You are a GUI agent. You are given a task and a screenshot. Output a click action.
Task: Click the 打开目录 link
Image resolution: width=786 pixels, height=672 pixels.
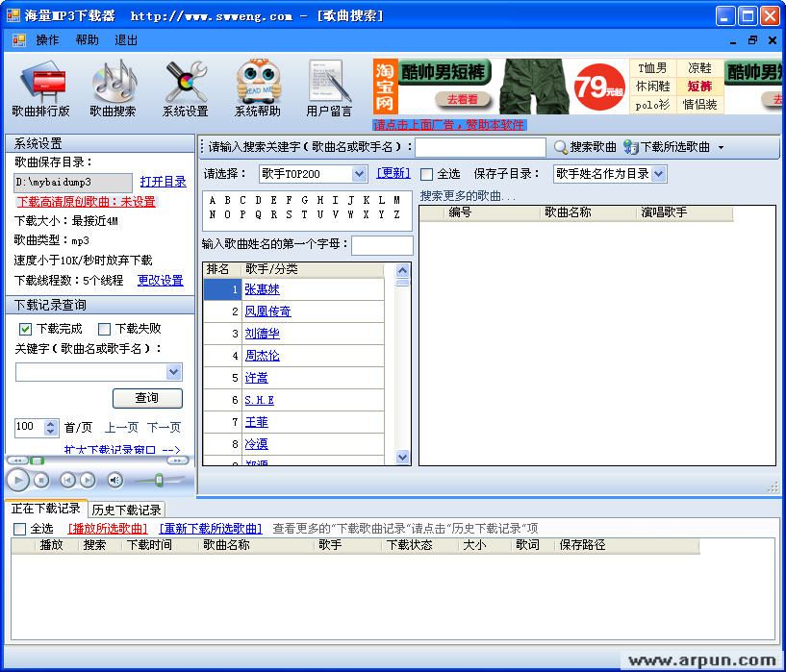[163, 182]
